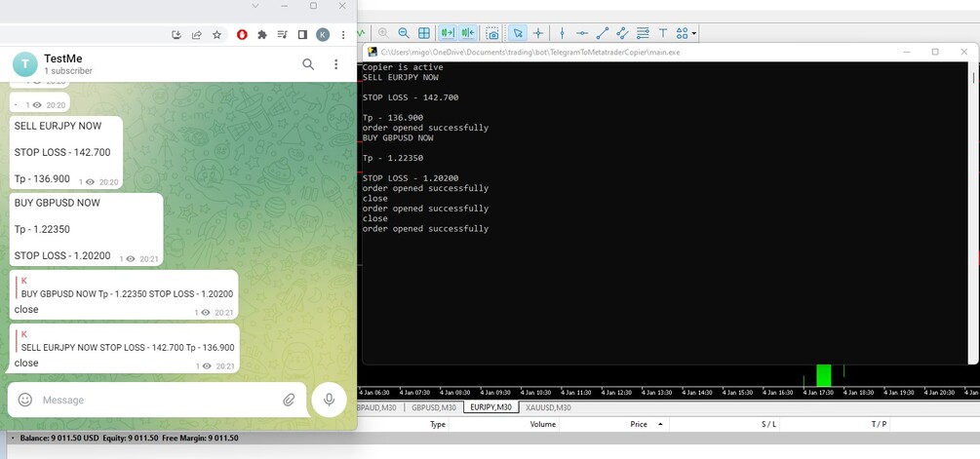
Task: Click the S / L column header
Action: coord(768,424)
